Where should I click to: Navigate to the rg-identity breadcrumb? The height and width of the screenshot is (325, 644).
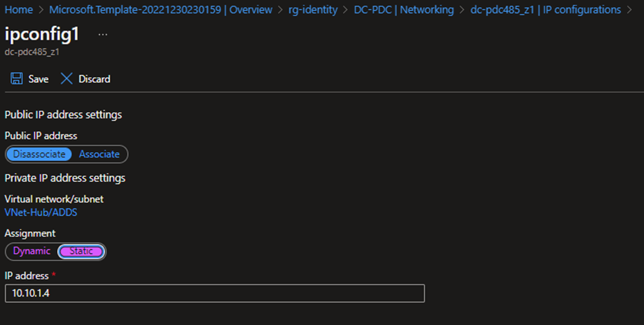pos(313,10)
